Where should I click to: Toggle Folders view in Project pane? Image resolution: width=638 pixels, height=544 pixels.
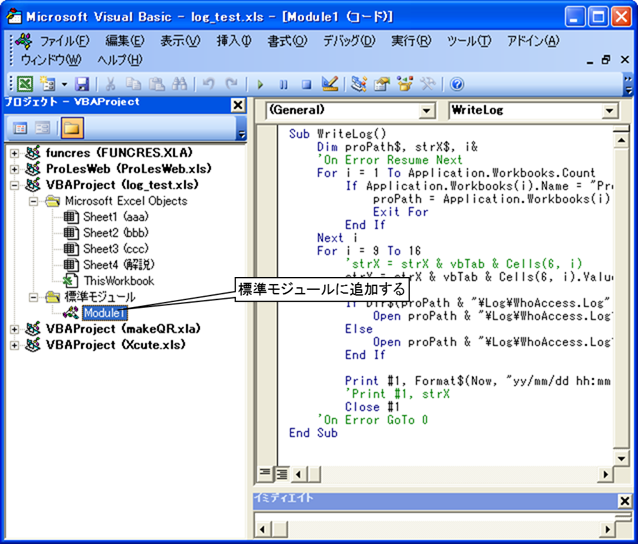click(x=72, y=129)
